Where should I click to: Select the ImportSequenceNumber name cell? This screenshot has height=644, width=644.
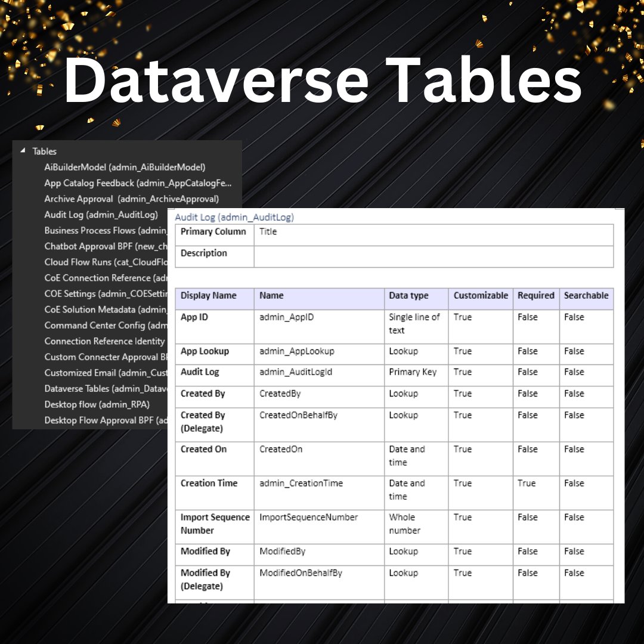[x=319, y=527]
